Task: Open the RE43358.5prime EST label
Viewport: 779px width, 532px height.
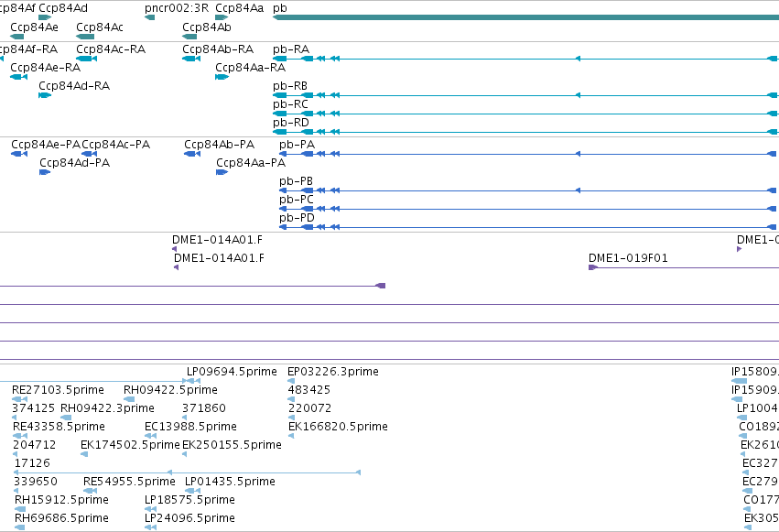Action: (59, 427)
